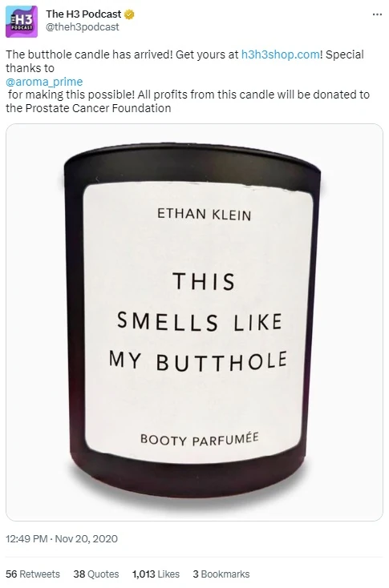Click THIS SMELLS LIKE label on candle

point(200,302)
